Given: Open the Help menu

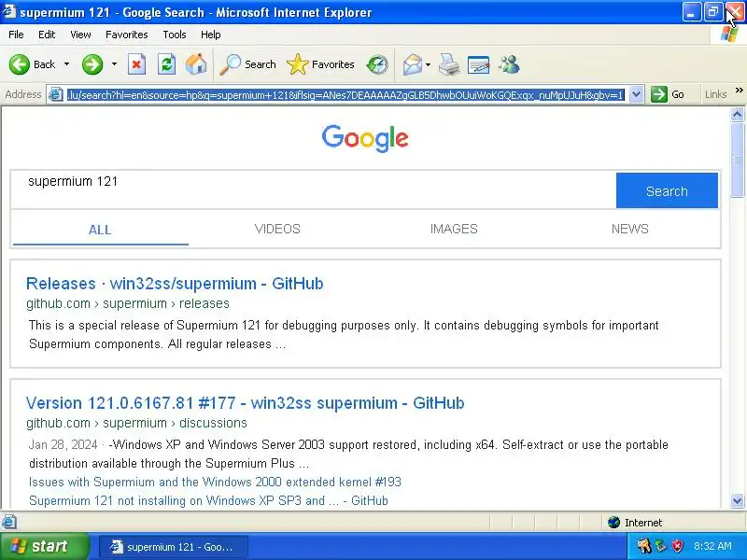Looking at the screenshot, I should [x=211, y=35].
